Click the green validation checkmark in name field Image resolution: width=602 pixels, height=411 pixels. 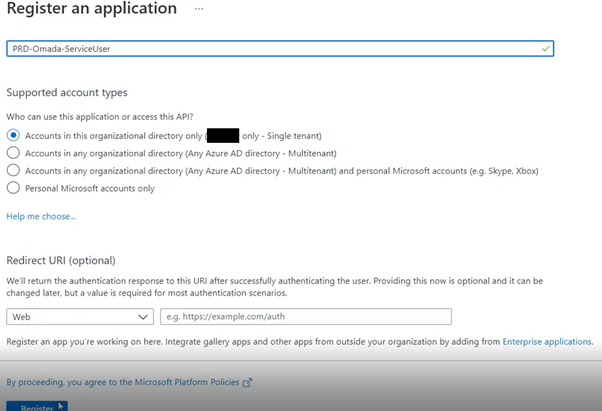point(545,49)
